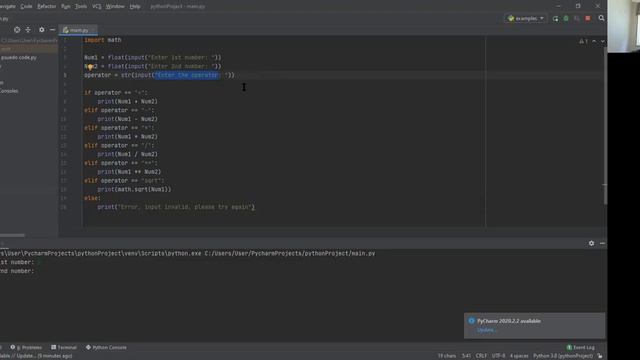This screenshot has height=360, width=640.
Task: Open the Python Console tool tab
Action: click(106, 347)
